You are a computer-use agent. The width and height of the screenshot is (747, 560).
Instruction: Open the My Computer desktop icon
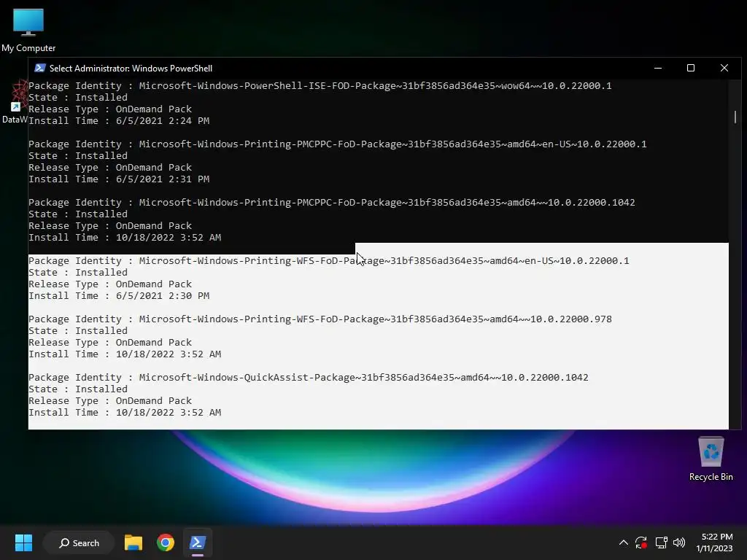pos(28,29)
